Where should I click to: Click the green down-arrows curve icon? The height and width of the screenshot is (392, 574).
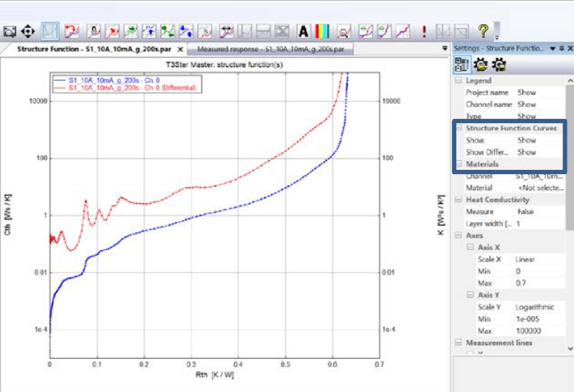167,32
